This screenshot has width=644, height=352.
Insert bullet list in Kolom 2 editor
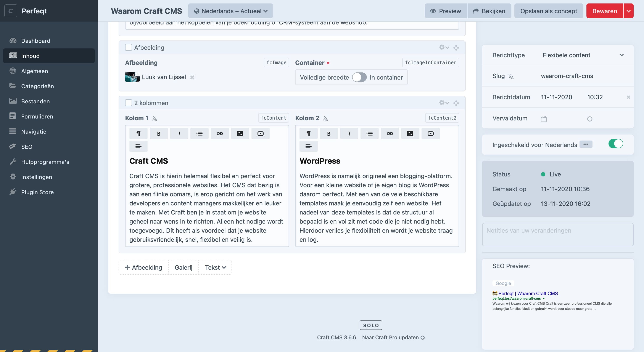tap(370, 133)
